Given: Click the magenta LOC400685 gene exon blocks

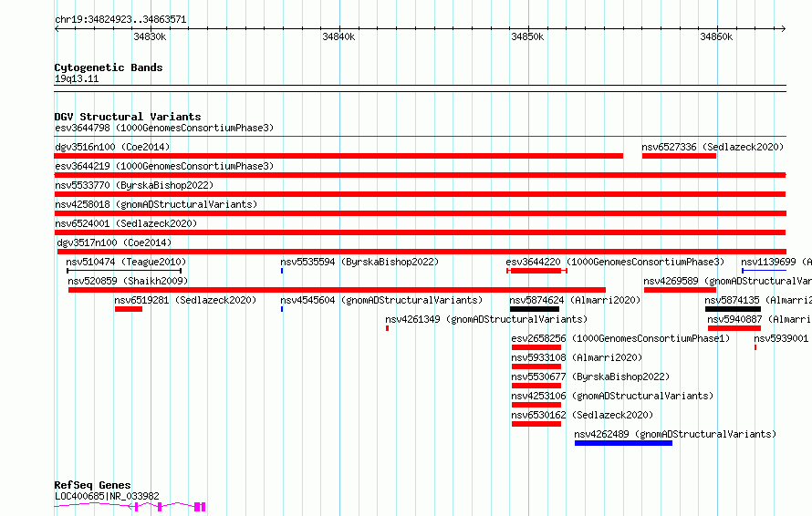Looking at the screenshot, I should click(168, 507).
